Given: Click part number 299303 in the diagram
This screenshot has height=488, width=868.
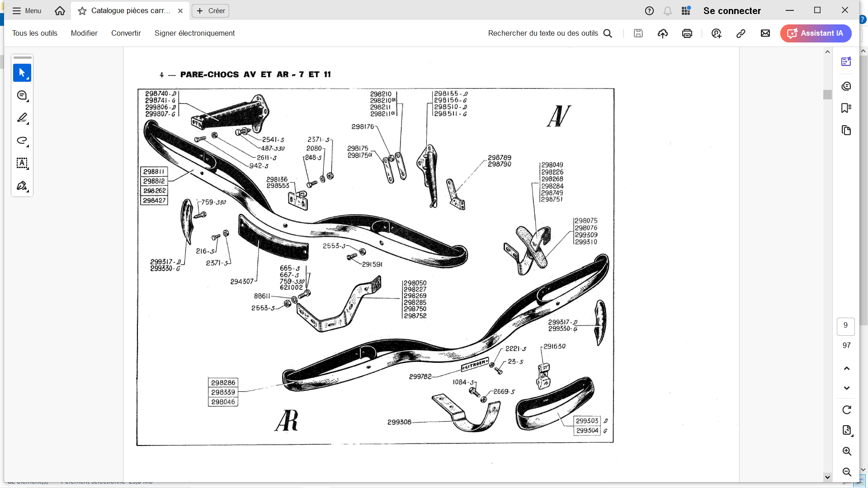Looking at the screenshot, I should 587,421.
